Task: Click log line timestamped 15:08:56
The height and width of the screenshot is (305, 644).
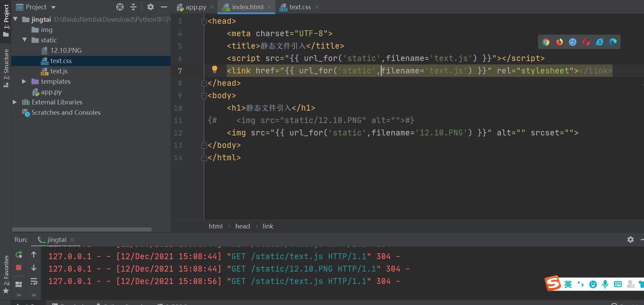Action: pos(224,281)
